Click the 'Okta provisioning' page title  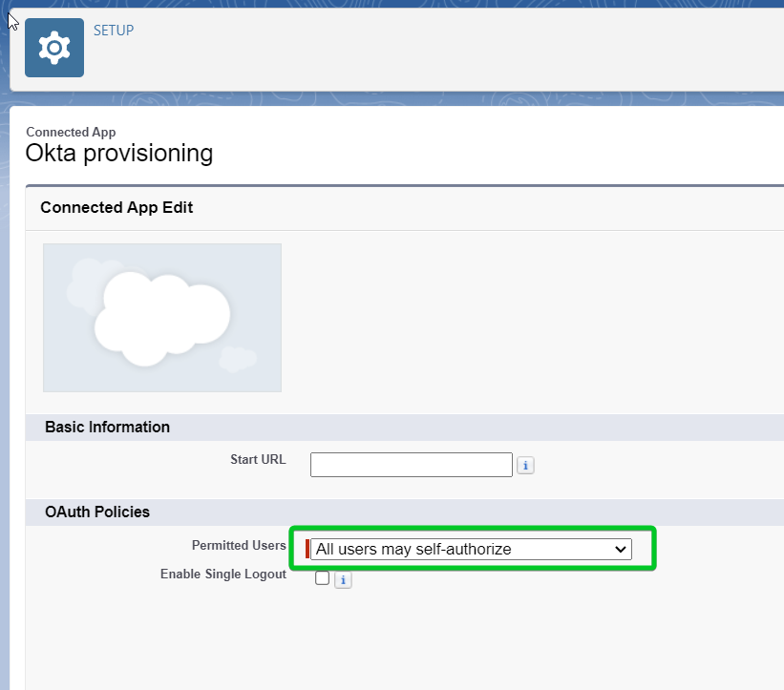[119, 153]
